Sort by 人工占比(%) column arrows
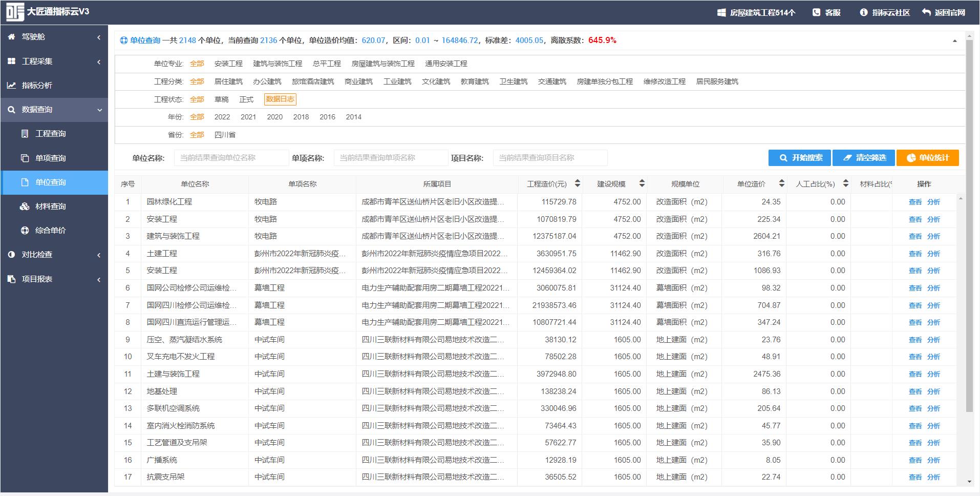This screenshot has height=496, width=980. (846, 183)
